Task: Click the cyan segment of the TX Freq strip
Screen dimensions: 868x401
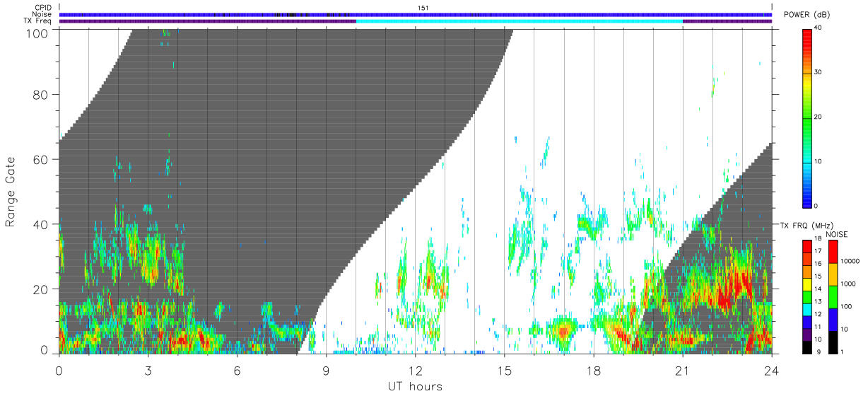Action: [519, 21]
